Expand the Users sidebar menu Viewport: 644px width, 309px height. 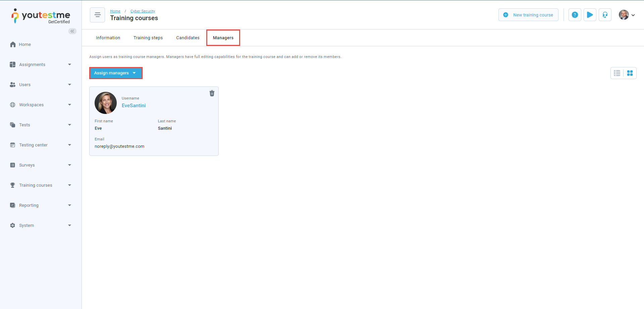(x=70, y=84)
